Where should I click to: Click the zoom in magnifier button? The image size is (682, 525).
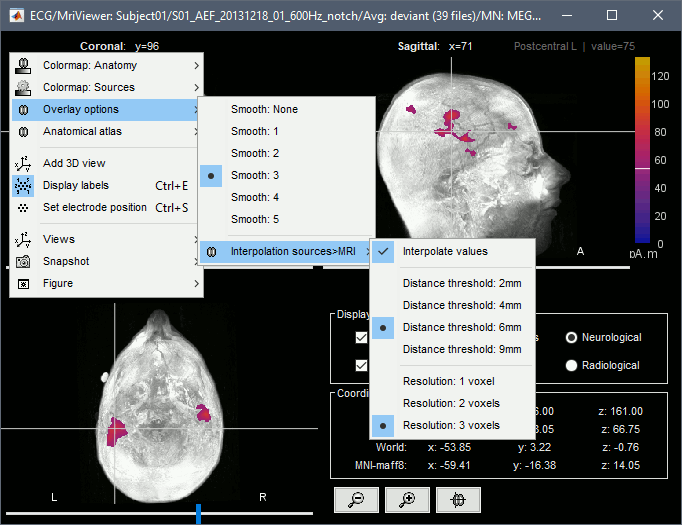(407, 499)
